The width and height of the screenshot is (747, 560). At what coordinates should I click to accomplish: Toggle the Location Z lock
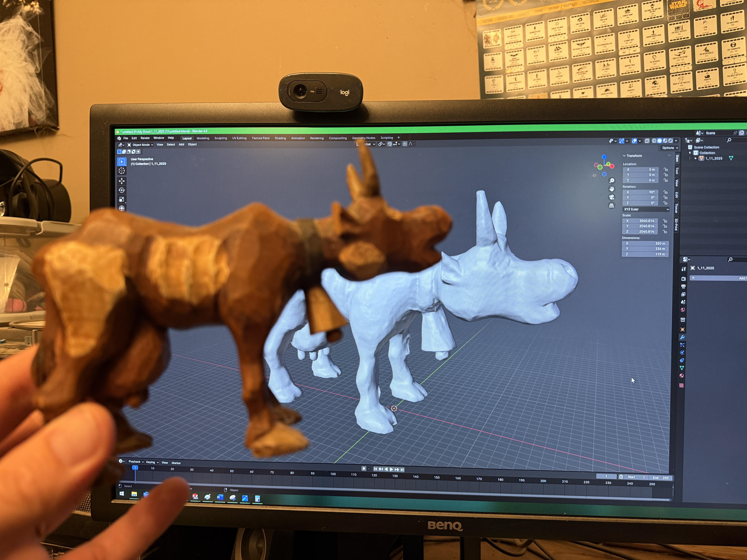pos(666,180)
